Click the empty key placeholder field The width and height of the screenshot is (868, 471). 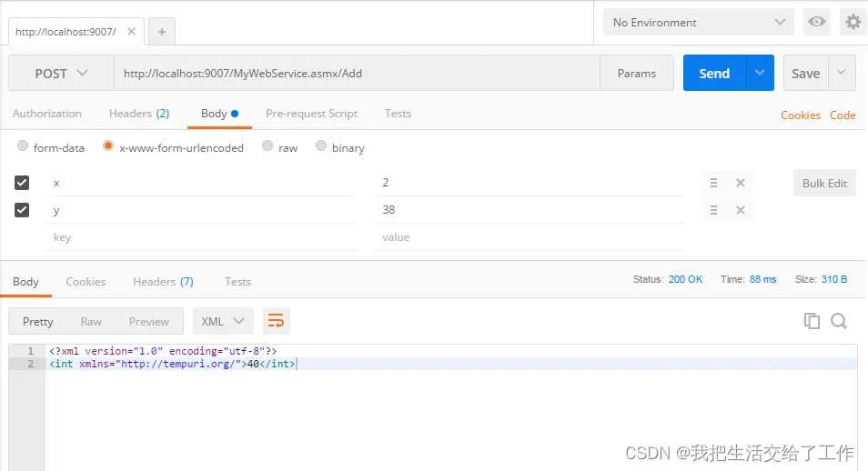(x=200, y=237)
